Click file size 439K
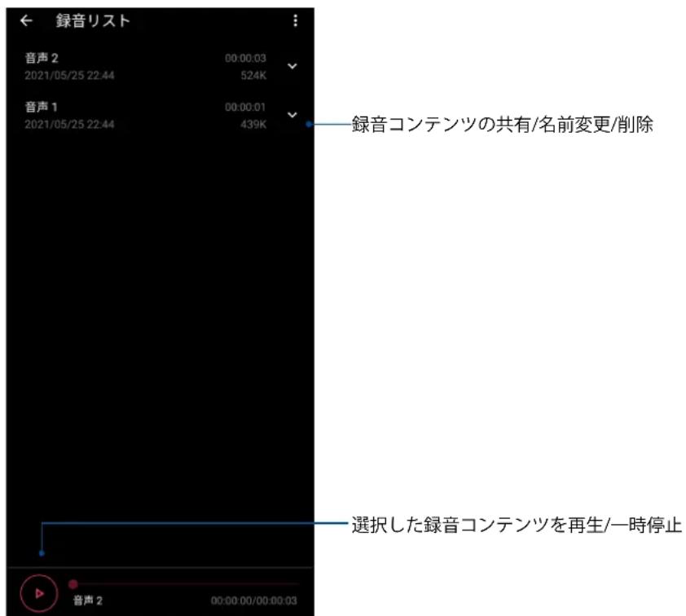This screenshot has width=686, height=616. point(253,125)
